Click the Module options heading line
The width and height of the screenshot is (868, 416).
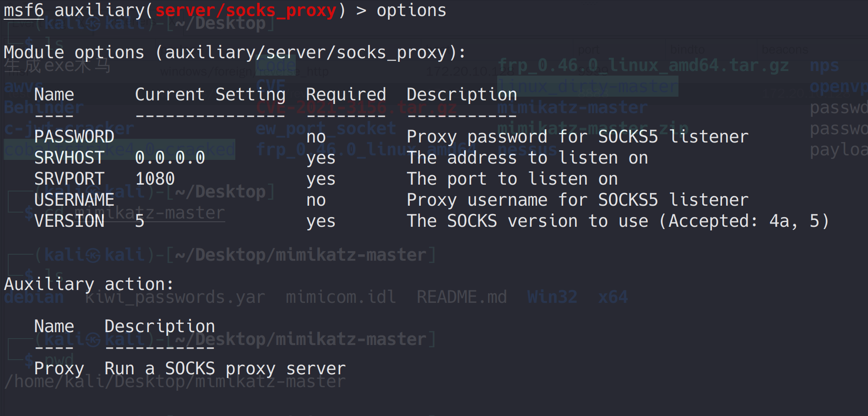[234, 53]
